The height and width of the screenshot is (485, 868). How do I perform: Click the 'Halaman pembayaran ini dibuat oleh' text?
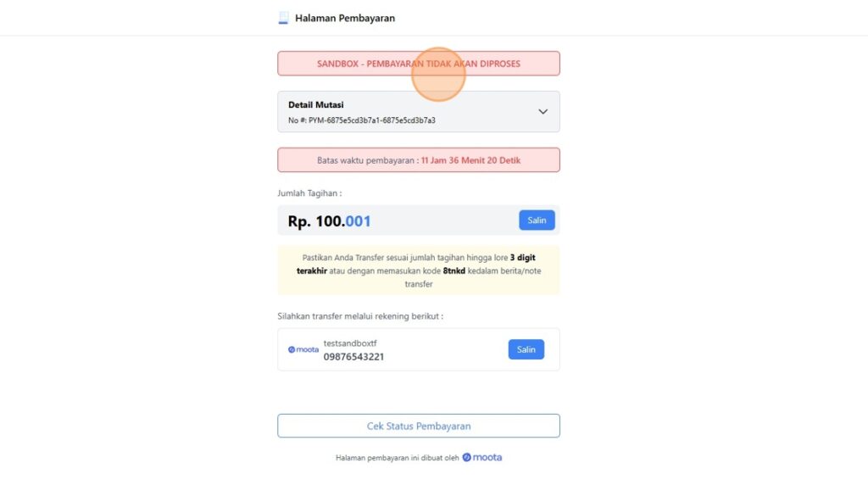tap(398, 458)
